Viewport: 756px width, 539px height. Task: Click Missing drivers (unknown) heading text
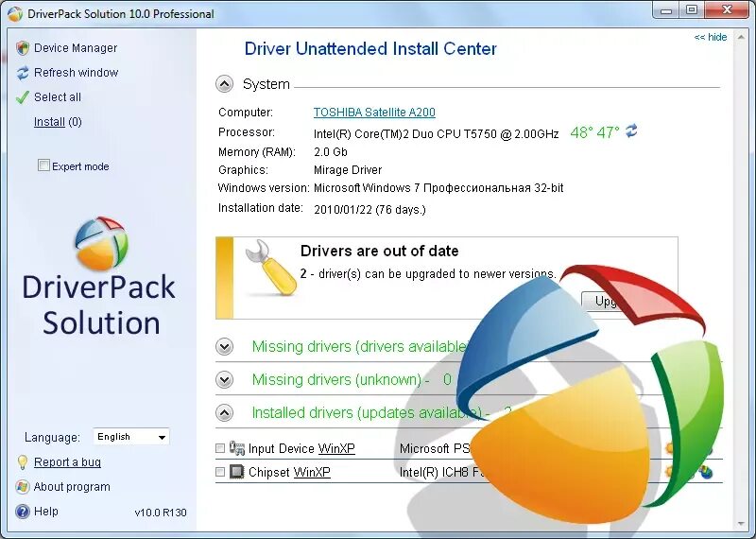click(336, 380)
